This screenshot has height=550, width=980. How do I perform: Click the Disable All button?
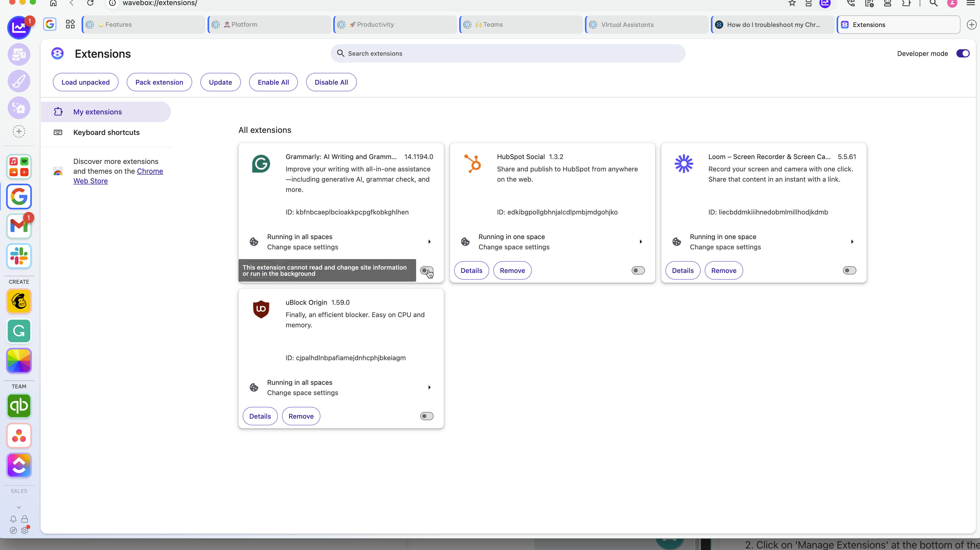pos(331,82)
